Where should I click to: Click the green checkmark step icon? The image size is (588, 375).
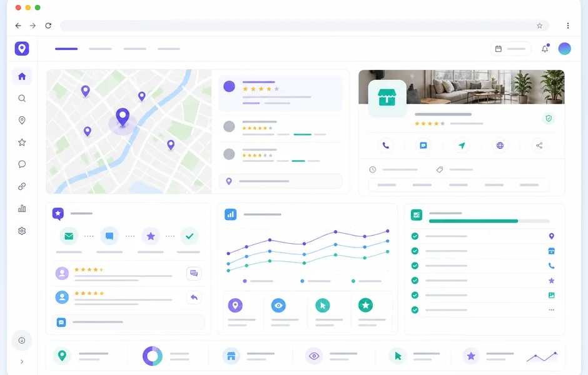pos(190,236)
